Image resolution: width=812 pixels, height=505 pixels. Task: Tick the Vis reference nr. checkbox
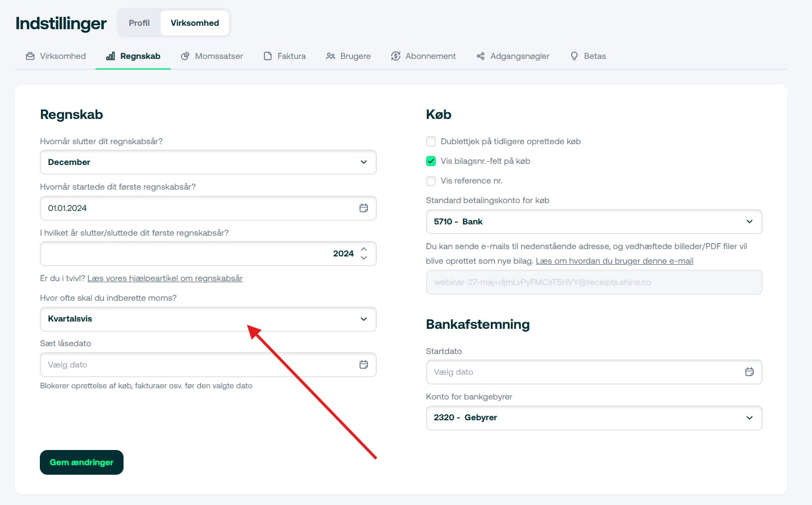(x=431, y=181)
